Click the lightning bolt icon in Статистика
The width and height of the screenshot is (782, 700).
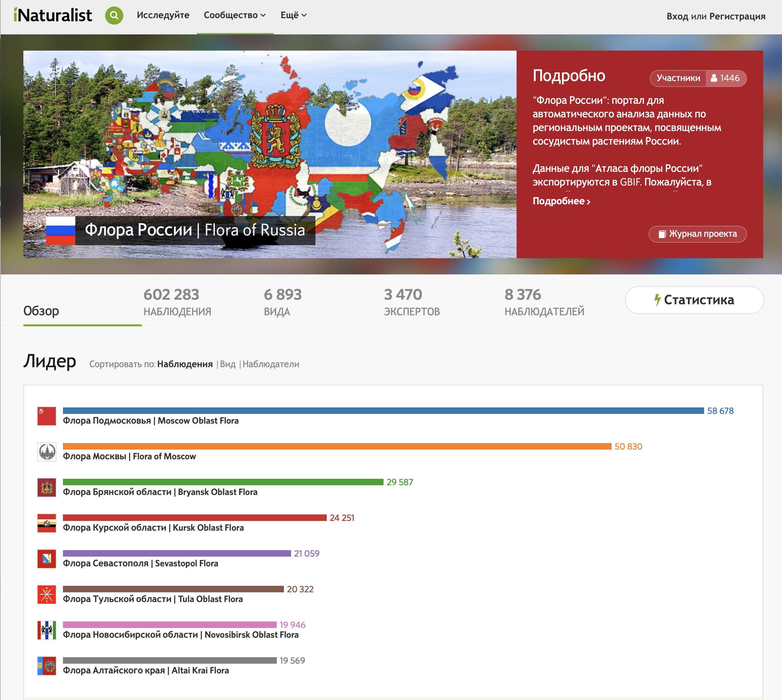click(657, 300)
